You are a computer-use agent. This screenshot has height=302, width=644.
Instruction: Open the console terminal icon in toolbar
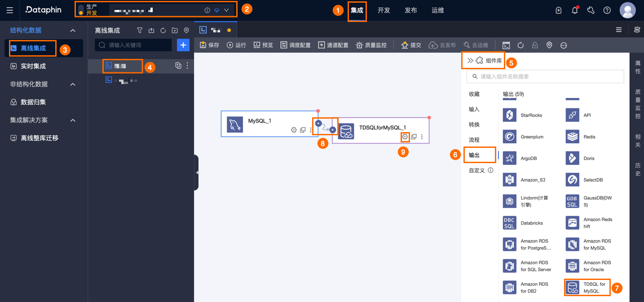[506, 45]
